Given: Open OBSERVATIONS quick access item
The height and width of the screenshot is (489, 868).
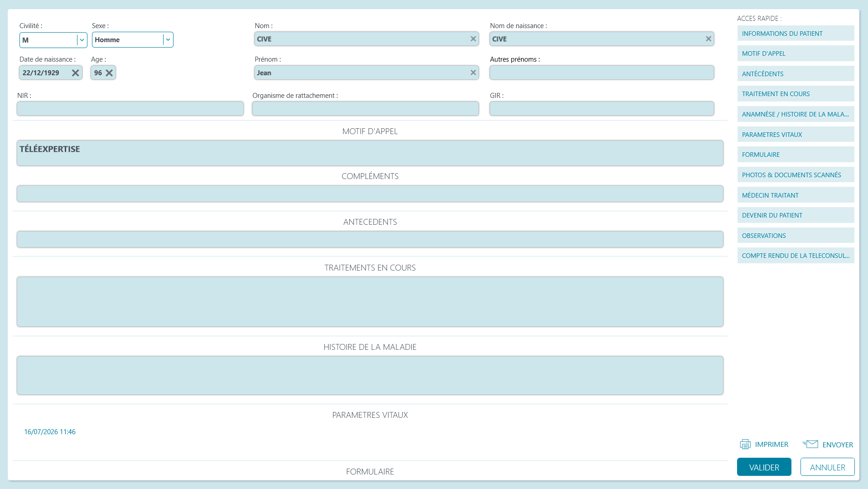Looking at the screenshot, I should pyautogui.click(x=796, y=236).
